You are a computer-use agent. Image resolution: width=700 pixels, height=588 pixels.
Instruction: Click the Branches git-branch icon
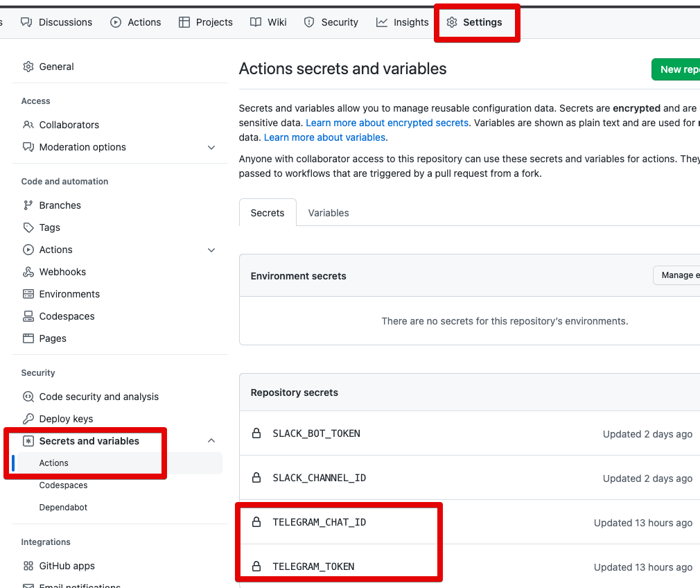[28, 205]
